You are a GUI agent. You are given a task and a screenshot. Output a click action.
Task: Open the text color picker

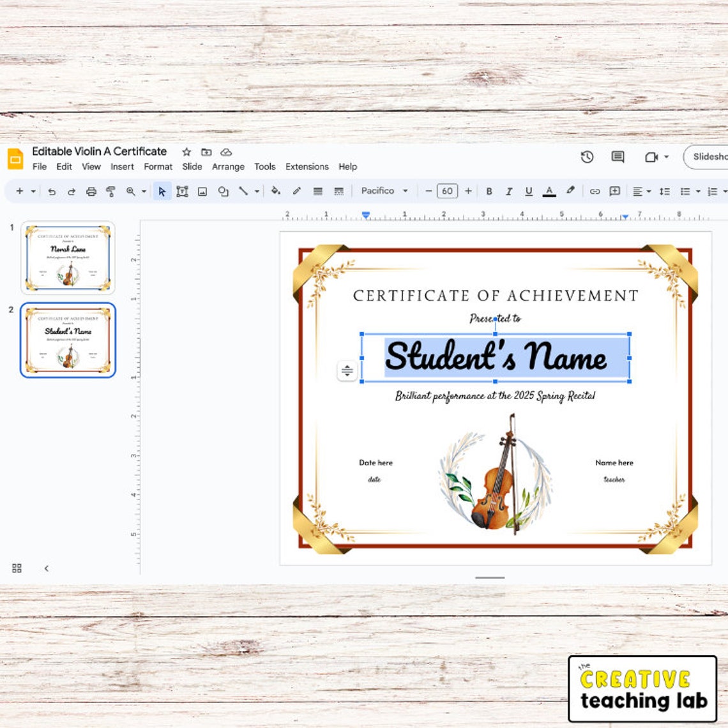[x=550, y=191]
